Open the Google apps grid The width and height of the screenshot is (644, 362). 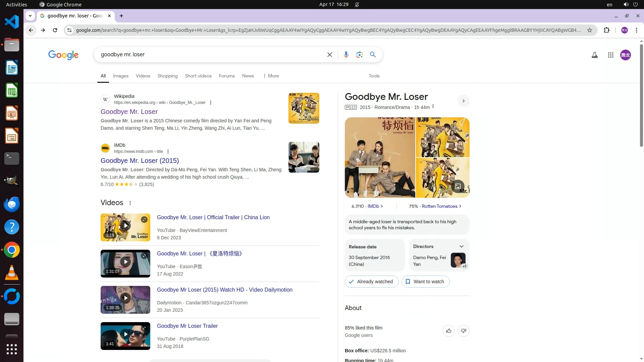(x=610, y=55)
